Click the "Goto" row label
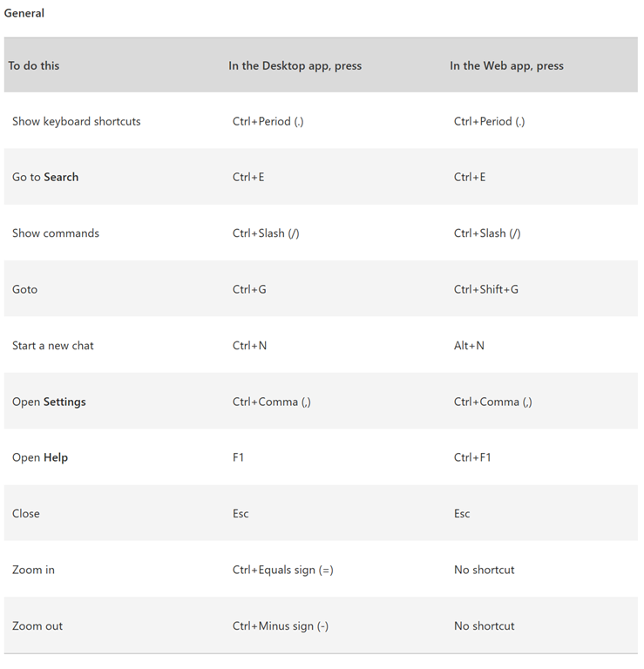The height and width of the screenshot is (669, 644). (x=24, y=289)
